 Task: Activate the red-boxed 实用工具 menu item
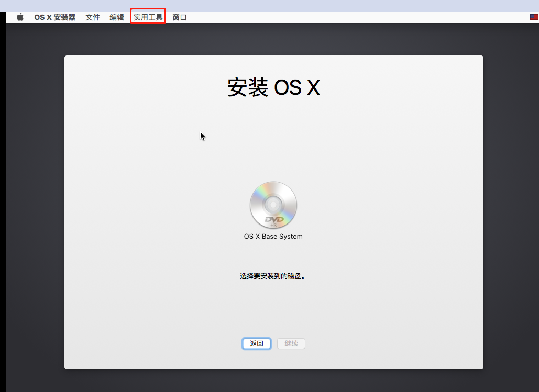coord(147,16)
